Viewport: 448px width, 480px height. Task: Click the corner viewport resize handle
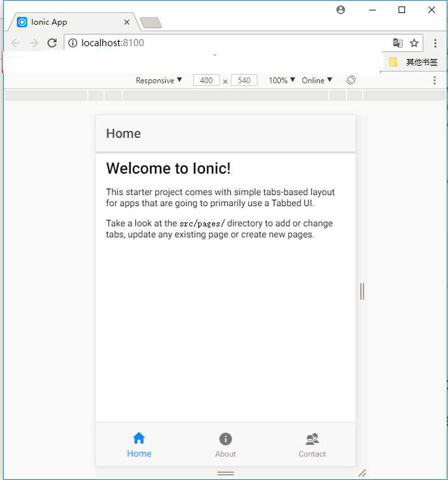(362, 473)
